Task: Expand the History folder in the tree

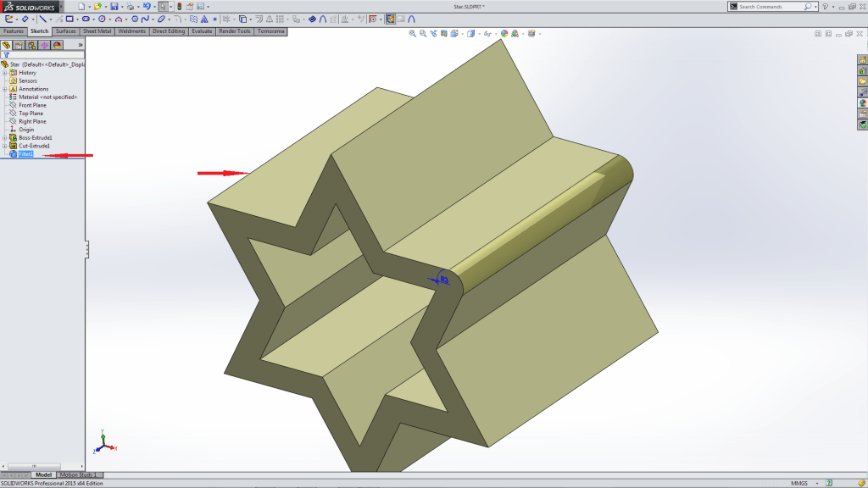Action: 5,73
